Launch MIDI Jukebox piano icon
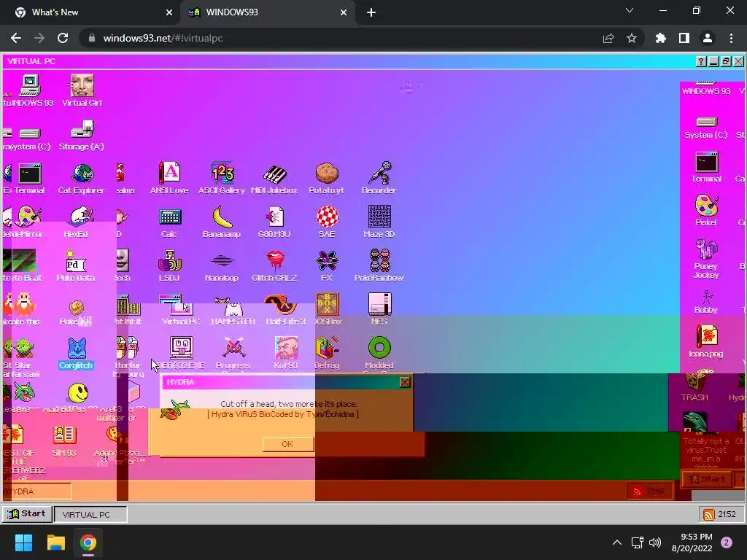 [274, 179]
